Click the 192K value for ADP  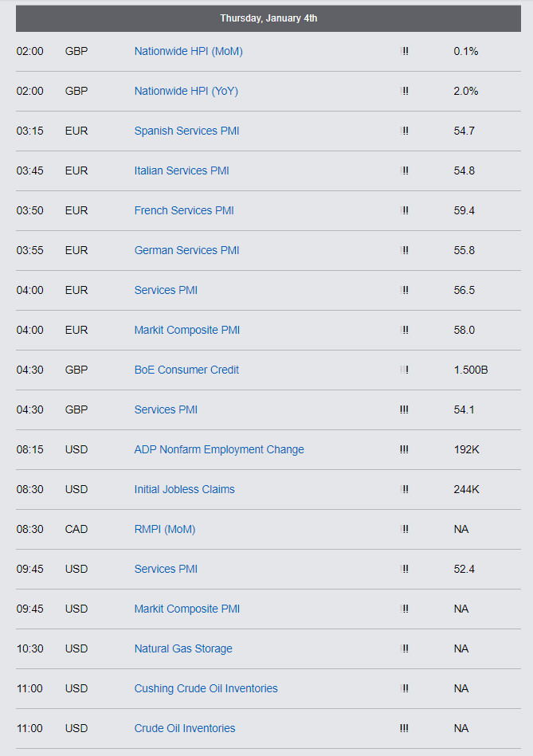coord(466,449)
